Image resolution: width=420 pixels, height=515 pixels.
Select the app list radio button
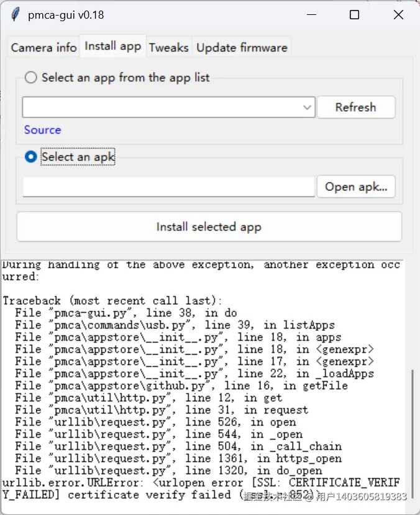[31, 78]
